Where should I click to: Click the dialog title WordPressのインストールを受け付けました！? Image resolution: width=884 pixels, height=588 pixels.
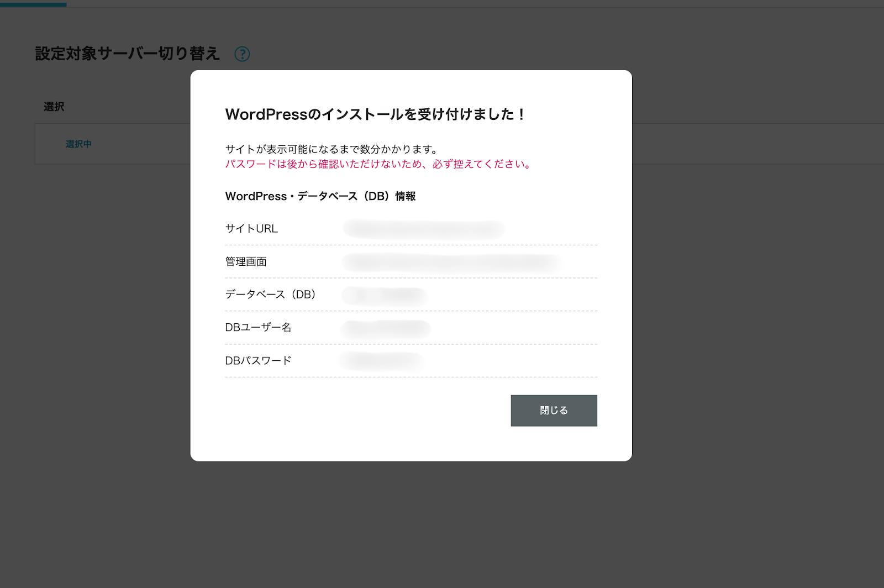[x=376, y=114]
